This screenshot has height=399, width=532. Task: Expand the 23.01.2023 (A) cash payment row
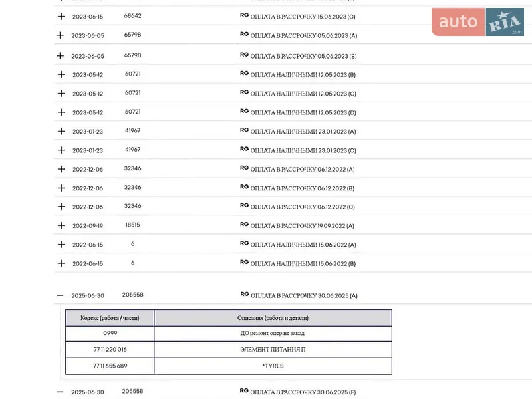61,131
